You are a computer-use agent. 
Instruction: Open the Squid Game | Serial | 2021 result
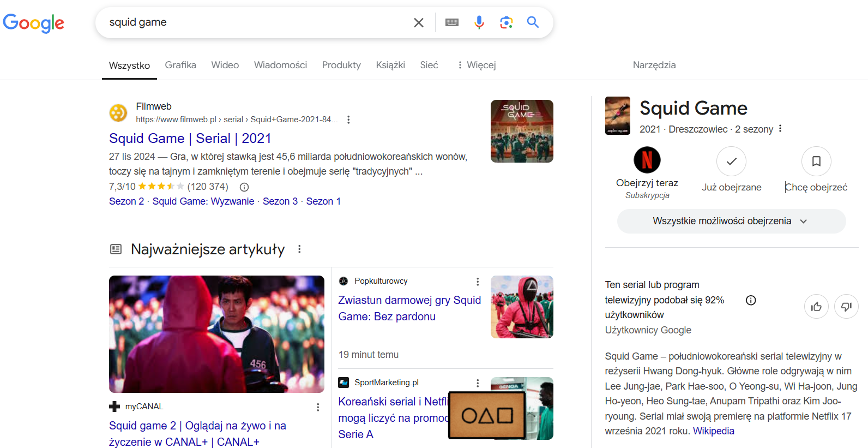(x=190, y=139)
